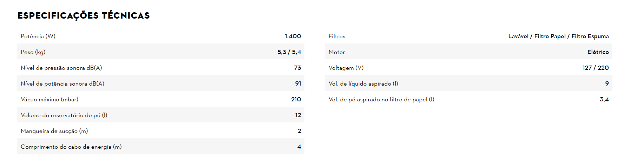Click the Voltagem (V) label
Screen dimensions: 644x168
click(346, 68)
